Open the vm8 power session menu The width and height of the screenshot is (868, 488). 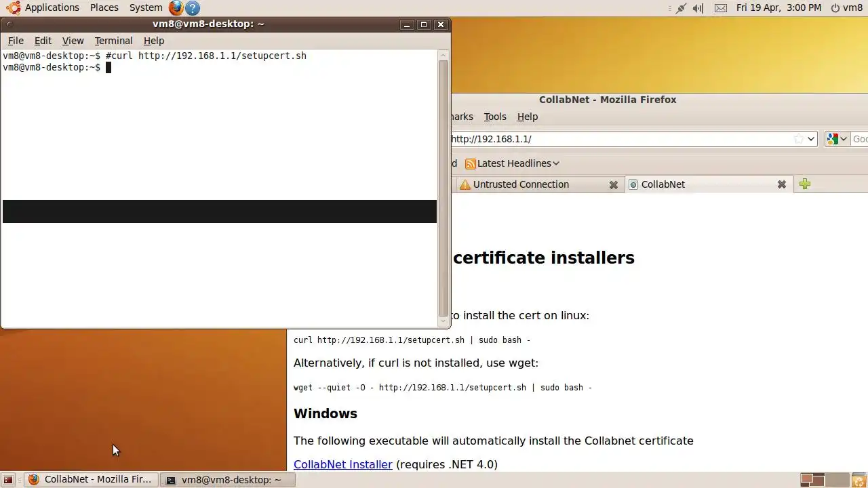847,8
